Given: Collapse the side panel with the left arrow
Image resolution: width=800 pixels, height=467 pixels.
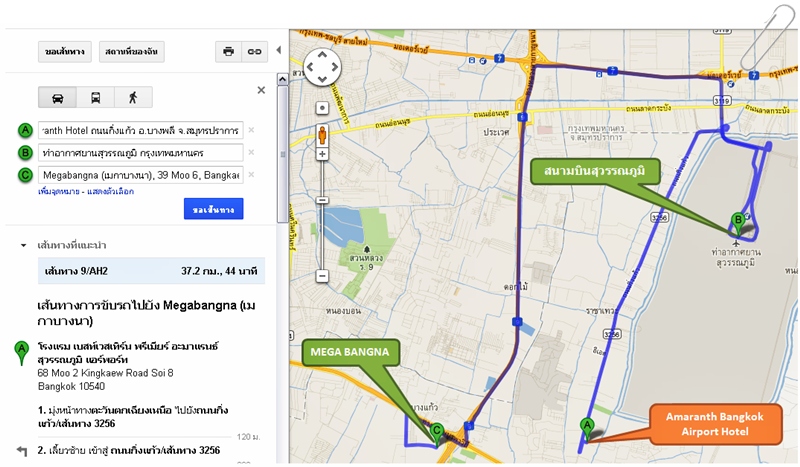Looking at the screenshot, I should coord(279,50).
